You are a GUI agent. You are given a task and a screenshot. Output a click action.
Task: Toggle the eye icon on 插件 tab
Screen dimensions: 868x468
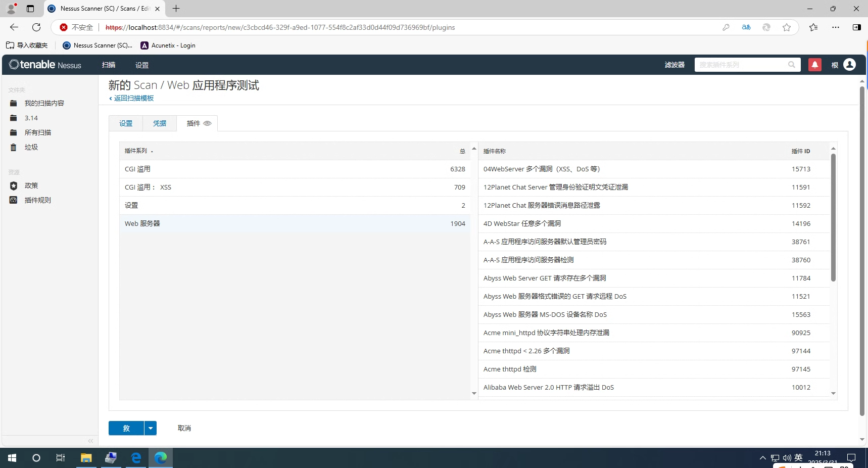207,123
